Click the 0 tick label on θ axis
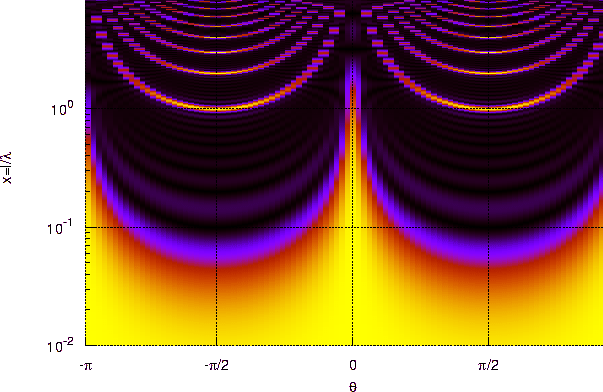The image size is (603, 392). (x=353, y=365)
